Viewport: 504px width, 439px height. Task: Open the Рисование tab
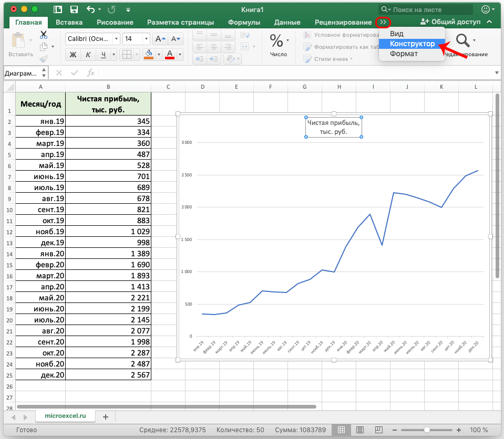pos(115,22)
